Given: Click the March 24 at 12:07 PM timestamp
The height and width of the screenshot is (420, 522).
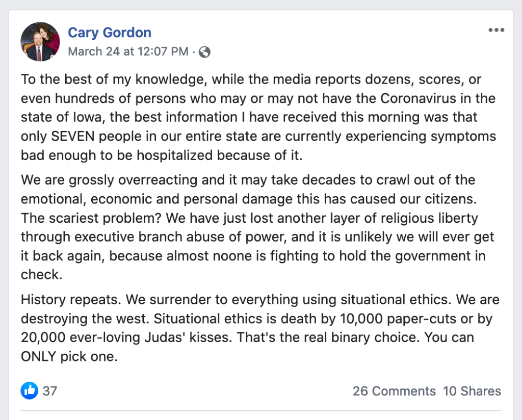Looking at the screenshot, I should click(127, 51).
